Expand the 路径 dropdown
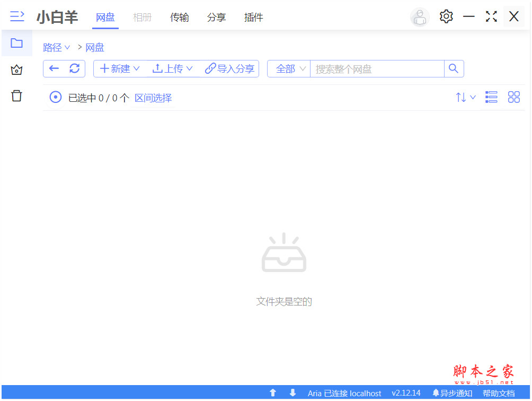The width and height of the screenshot is (532, 401). click(56, 47)
